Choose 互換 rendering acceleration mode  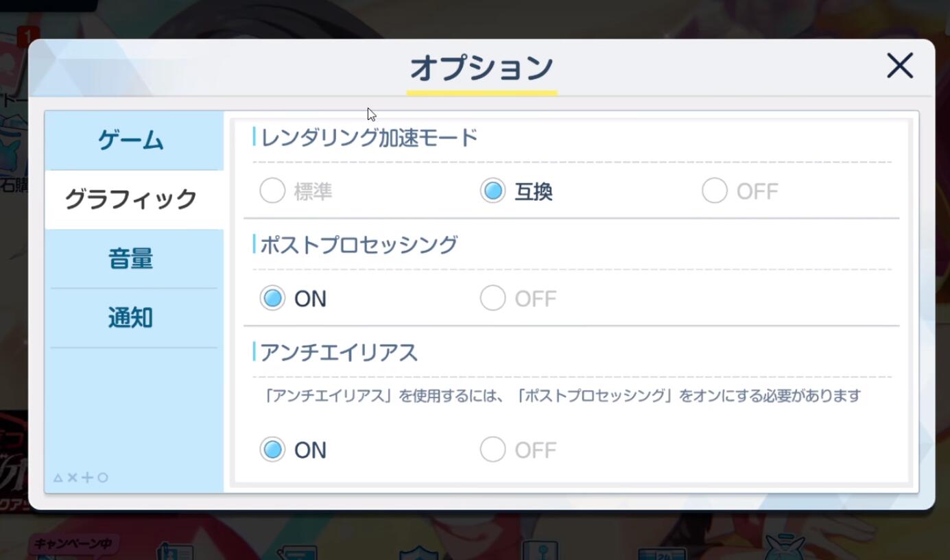point(493,191)
